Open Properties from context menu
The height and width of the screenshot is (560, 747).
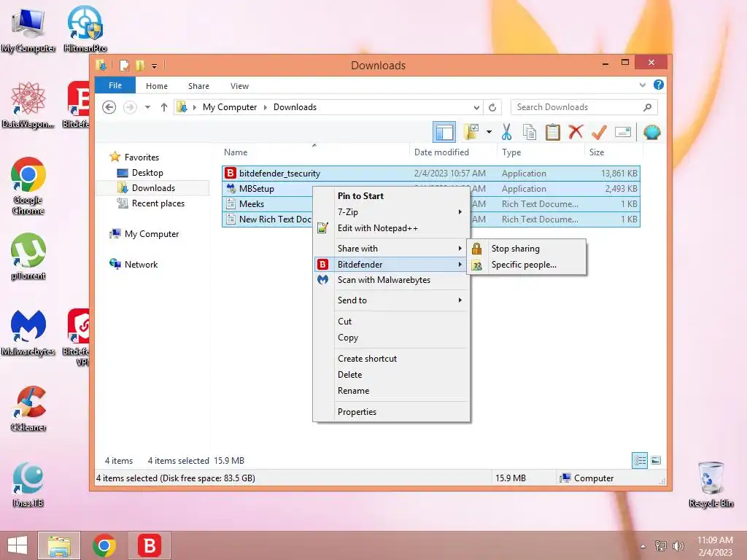click(392, 412)
